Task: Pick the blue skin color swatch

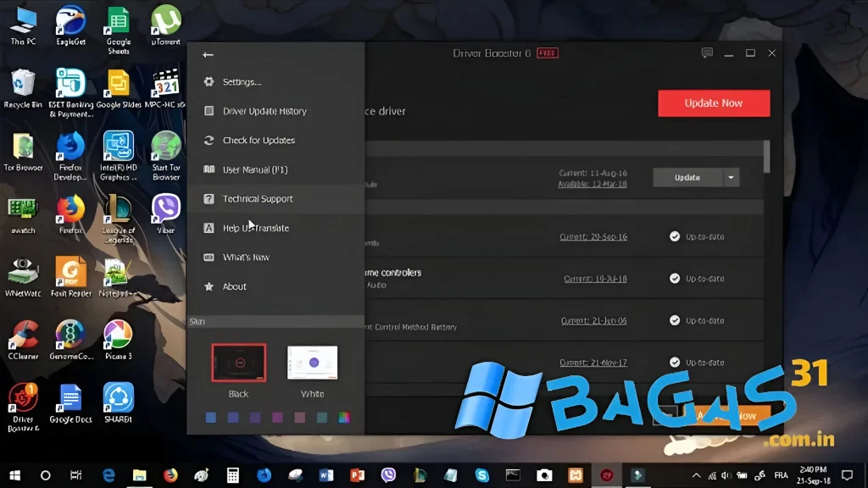Action: tap(211, 418)
